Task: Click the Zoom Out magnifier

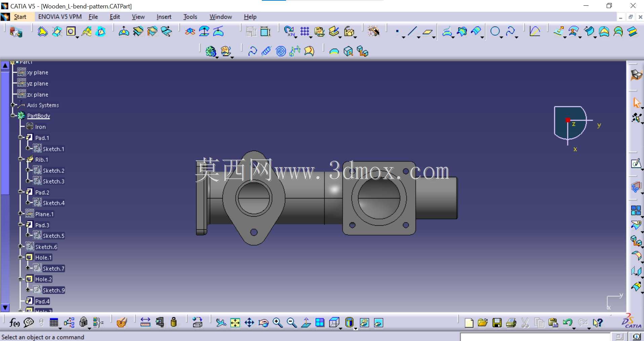Action: point(292,323)
